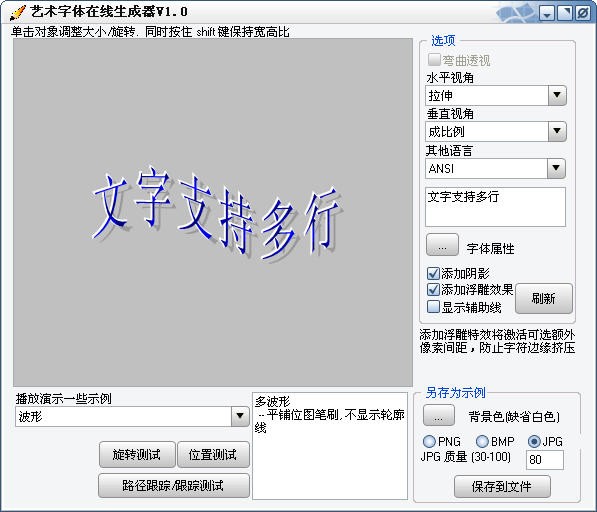This screenshot has width=597, height=512.
Task: Click the 播放演示一些示例 label
Action: point(64,399)
